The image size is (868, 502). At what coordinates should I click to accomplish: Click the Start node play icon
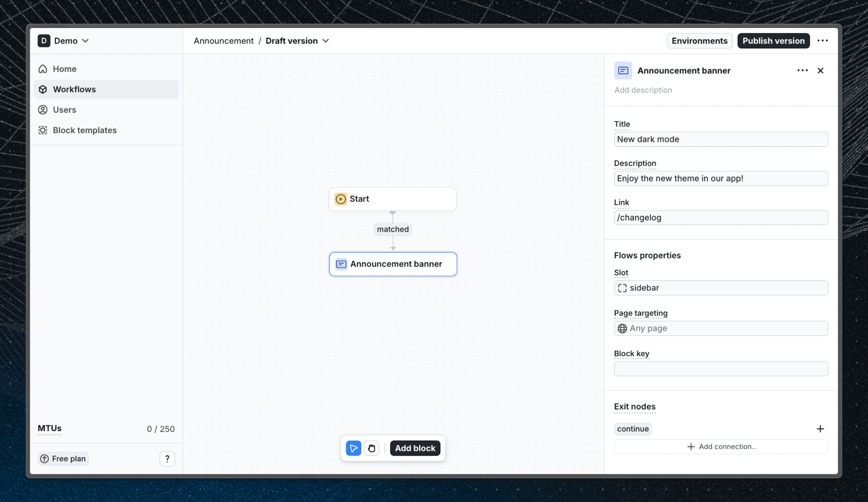click(x=340, y=199)
